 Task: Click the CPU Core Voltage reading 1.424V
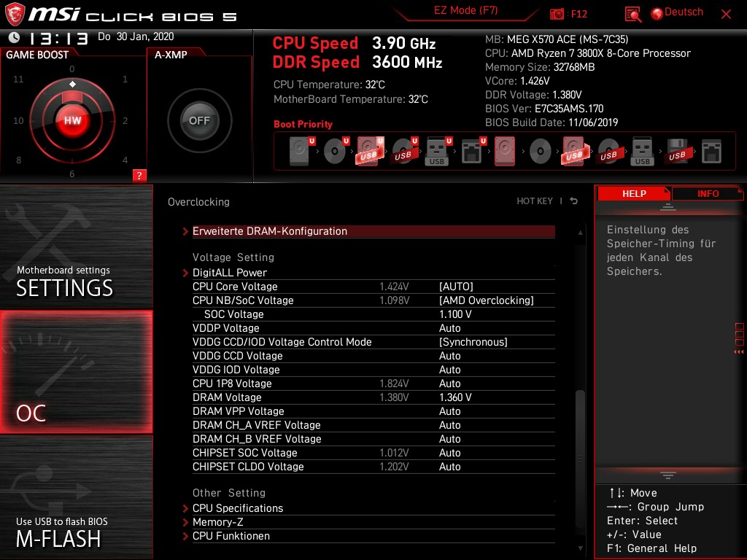tap(394, 286)
